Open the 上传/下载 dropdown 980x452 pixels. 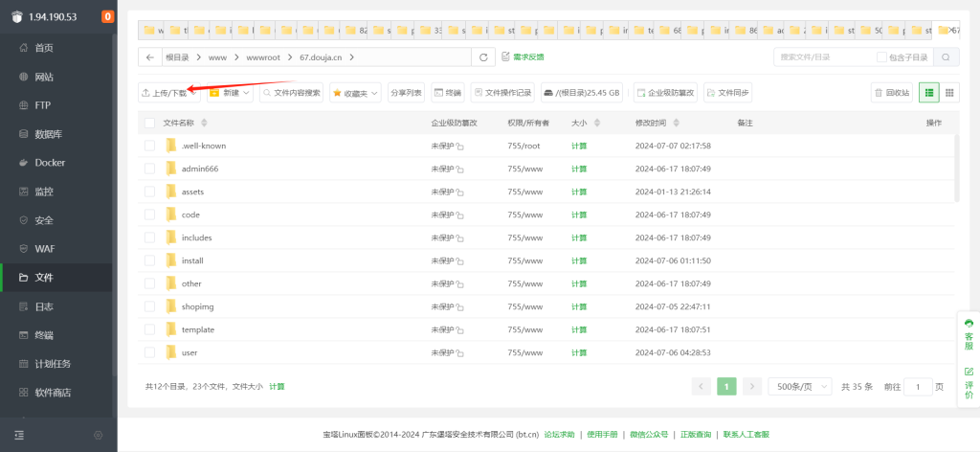pyautogui.click(x=169, y=93)
